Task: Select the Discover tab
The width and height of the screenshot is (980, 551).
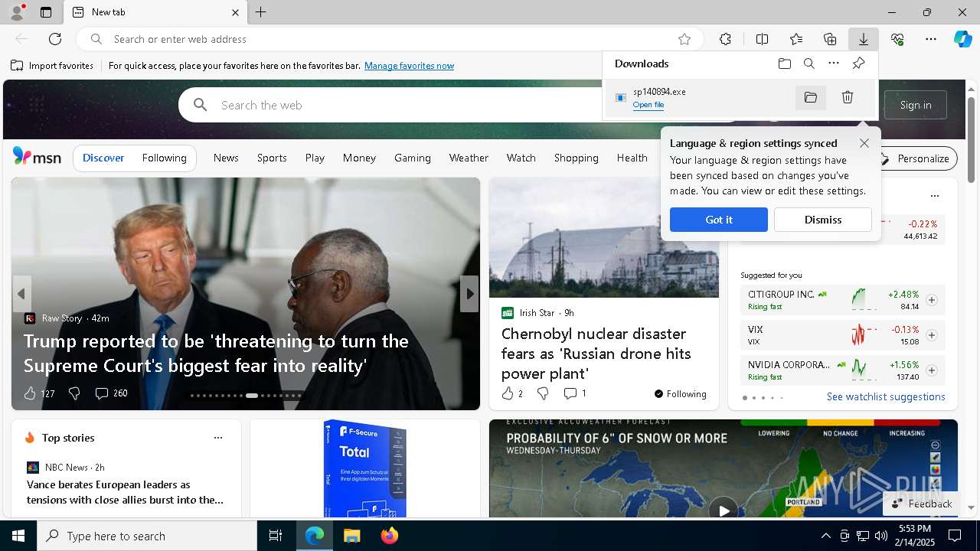Action: (x=103, y=158)
